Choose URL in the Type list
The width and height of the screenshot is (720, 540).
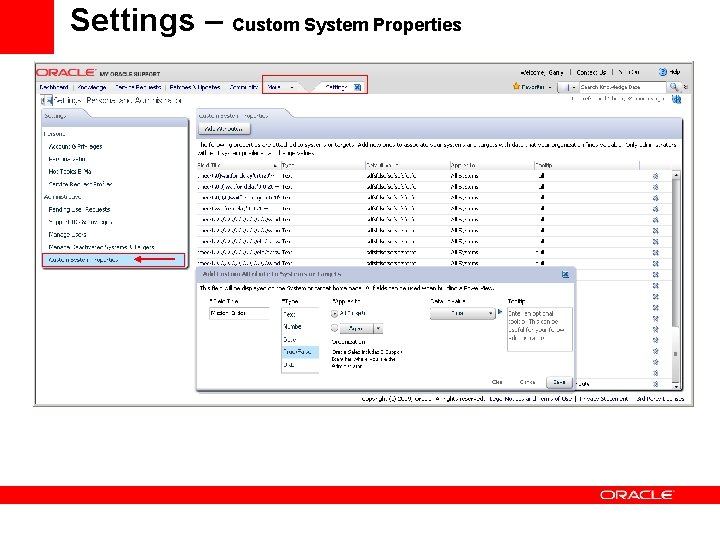click(300, 365)
